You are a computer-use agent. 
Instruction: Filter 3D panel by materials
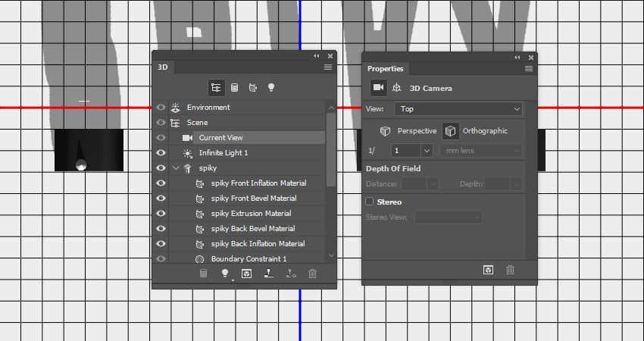[252, 87]
